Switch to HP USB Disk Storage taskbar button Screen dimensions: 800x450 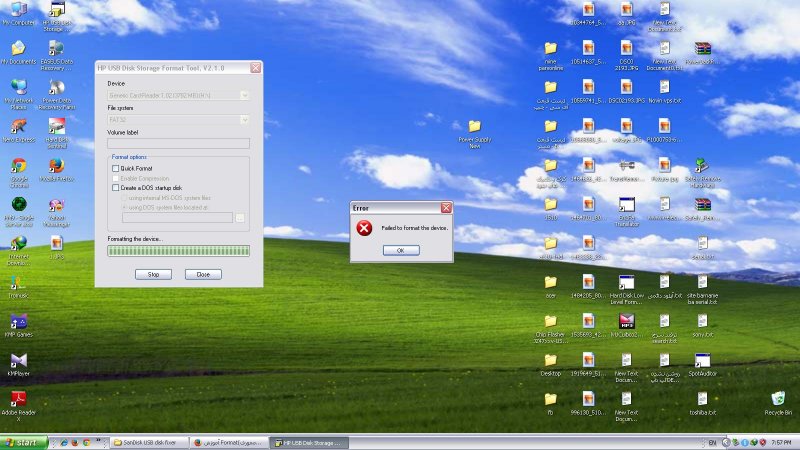tap(310, 443)
